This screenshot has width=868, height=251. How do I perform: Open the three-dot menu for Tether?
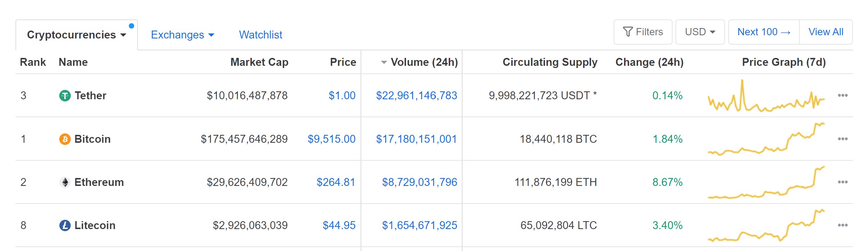click(842, 95)
